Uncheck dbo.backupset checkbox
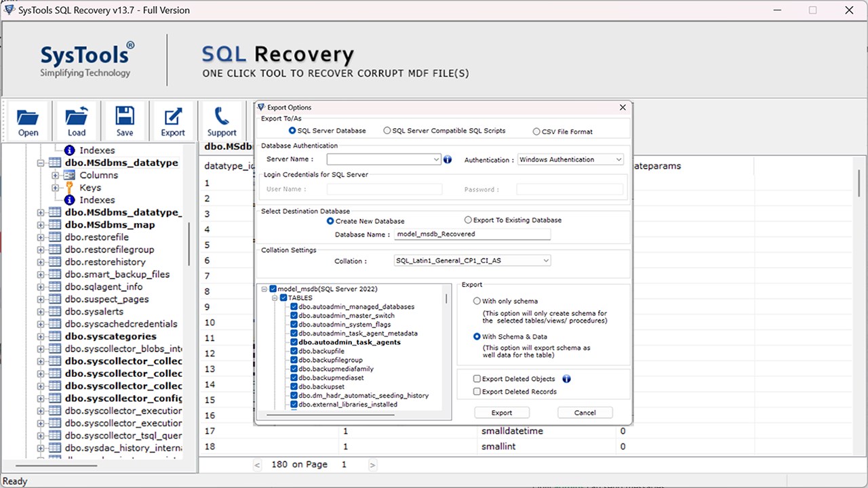 point(294,386)
